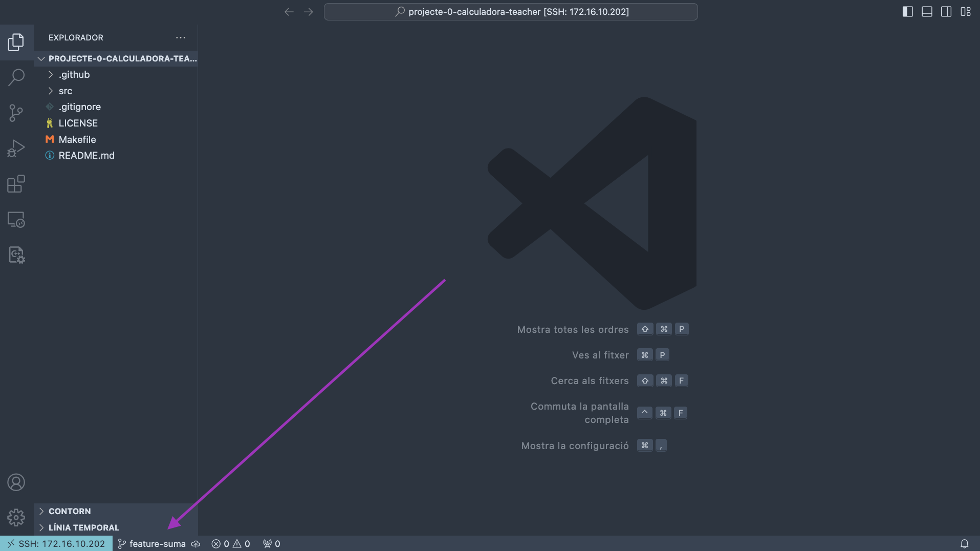Screen dimensions: 980x551
Task: Click the command center search field
Action: 511,12
